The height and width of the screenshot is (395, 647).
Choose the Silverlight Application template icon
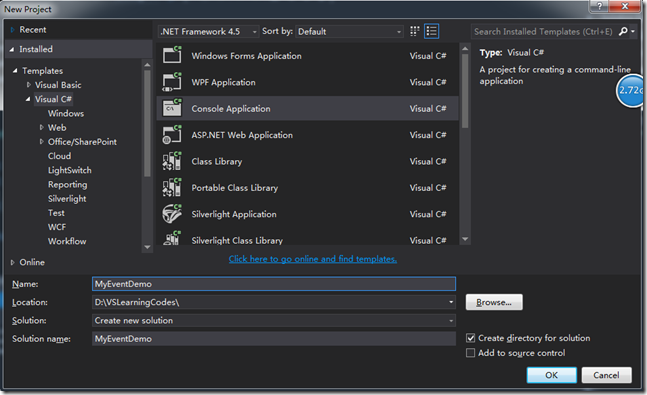click(172, 214)
